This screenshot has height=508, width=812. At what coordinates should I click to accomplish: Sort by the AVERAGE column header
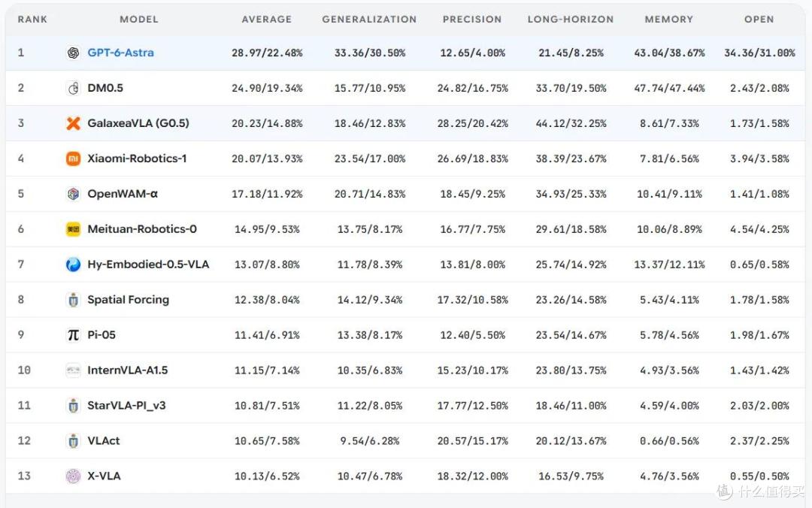[267, 19]
